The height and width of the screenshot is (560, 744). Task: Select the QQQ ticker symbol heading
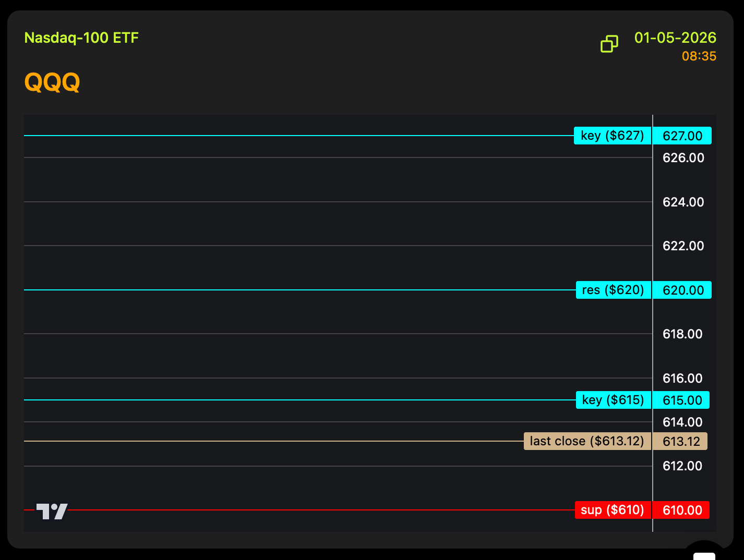tap(52, 82)
